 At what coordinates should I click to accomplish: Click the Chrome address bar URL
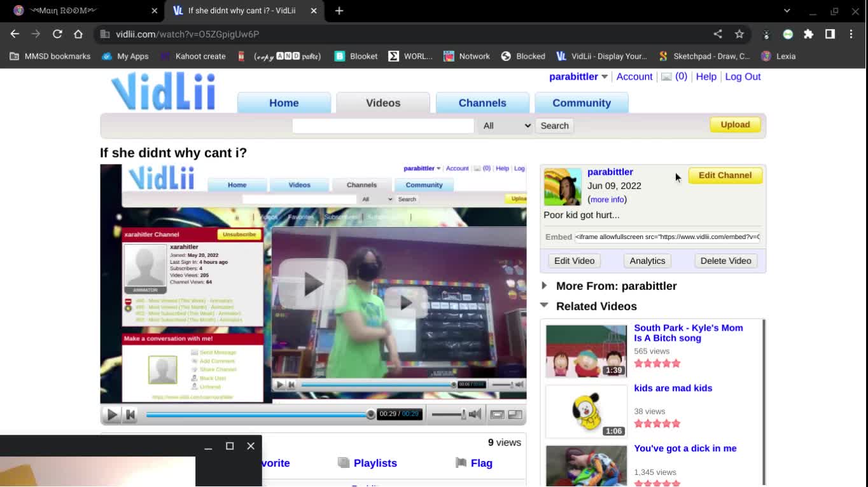click(187, 34)
